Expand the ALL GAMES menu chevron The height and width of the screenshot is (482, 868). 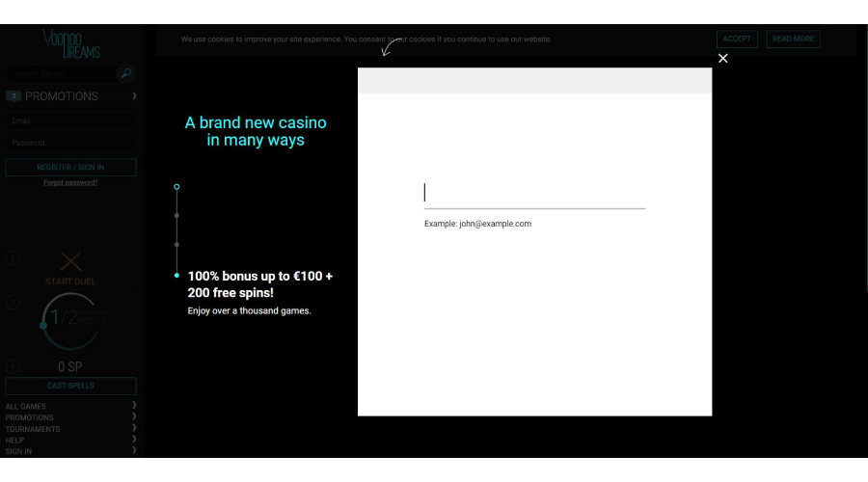tap(134, 406)
